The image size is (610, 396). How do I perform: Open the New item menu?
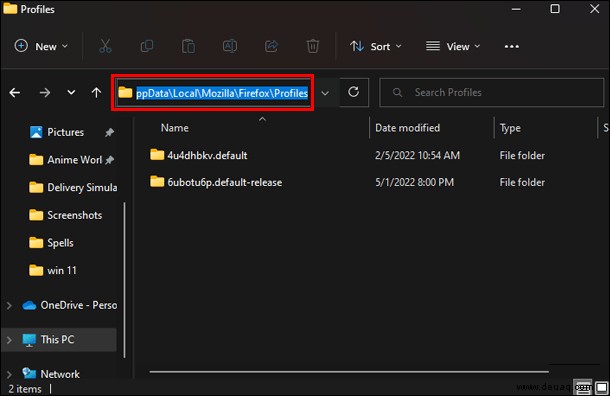coord(41,47)
